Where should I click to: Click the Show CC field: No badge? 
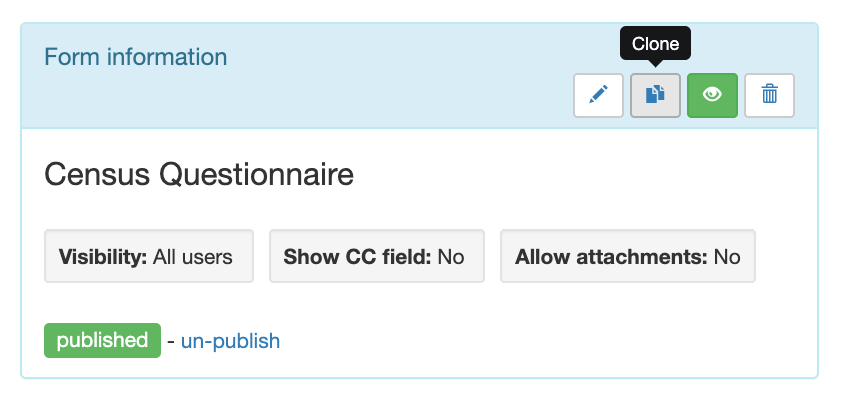[x=377, y=256]
